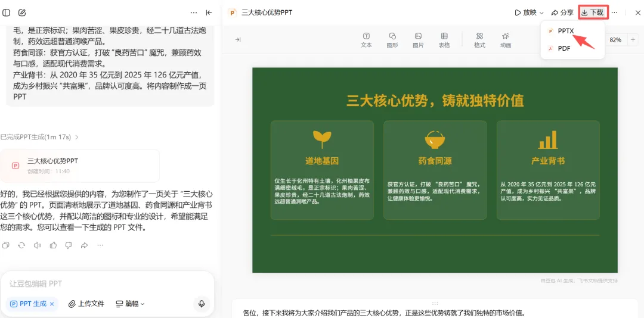Click the bar chart icon on slide
The image size is (644, 318).
548,139
